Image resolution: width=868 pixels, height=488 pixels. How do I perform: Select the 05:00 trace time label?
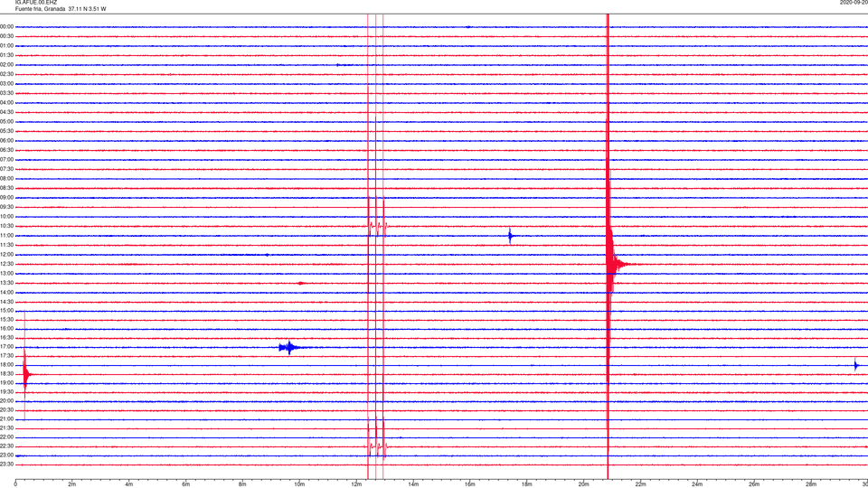point(6,122)
